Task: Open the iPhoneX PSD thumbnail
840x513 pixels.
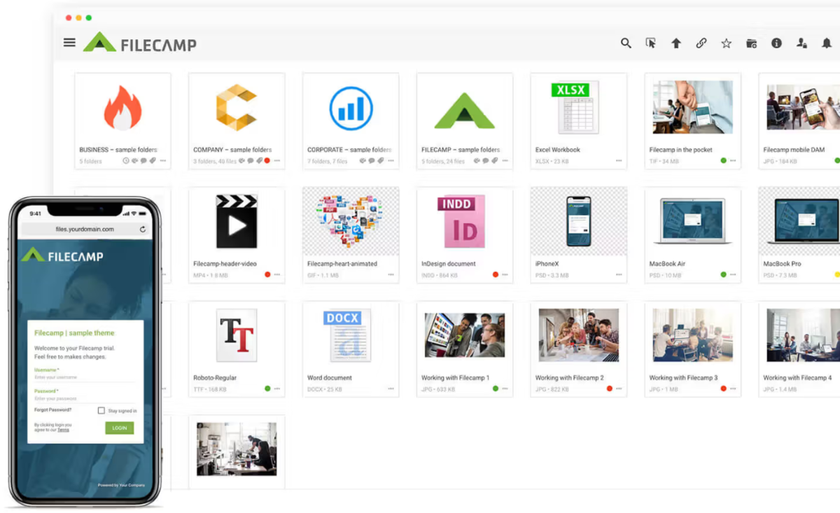Action: 579,221
